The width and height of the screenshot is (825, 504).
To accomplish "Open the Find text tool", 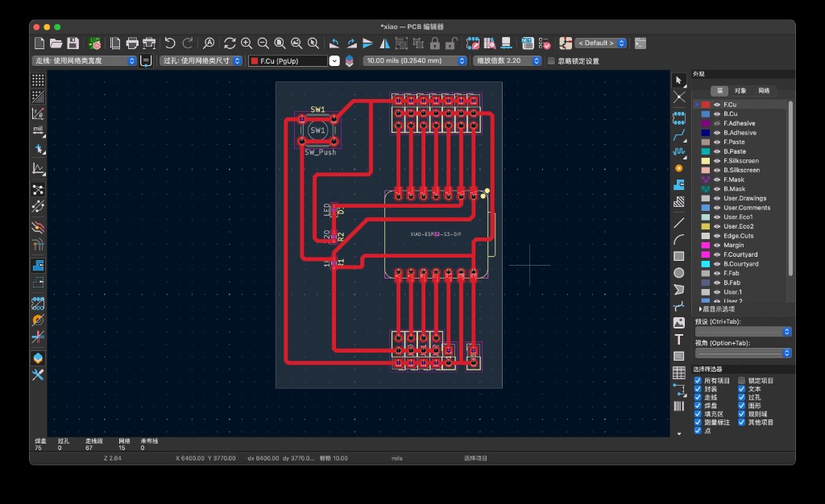I will click(209, 43).
